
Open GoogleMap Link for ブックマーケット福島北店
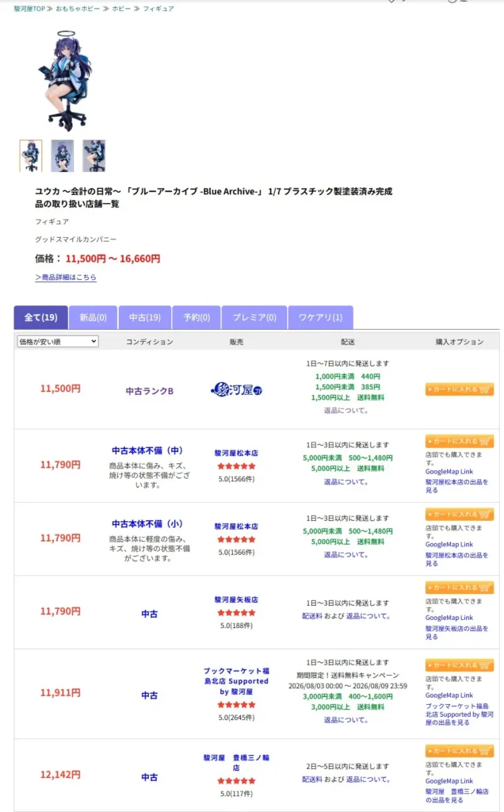tap(449, 695)
